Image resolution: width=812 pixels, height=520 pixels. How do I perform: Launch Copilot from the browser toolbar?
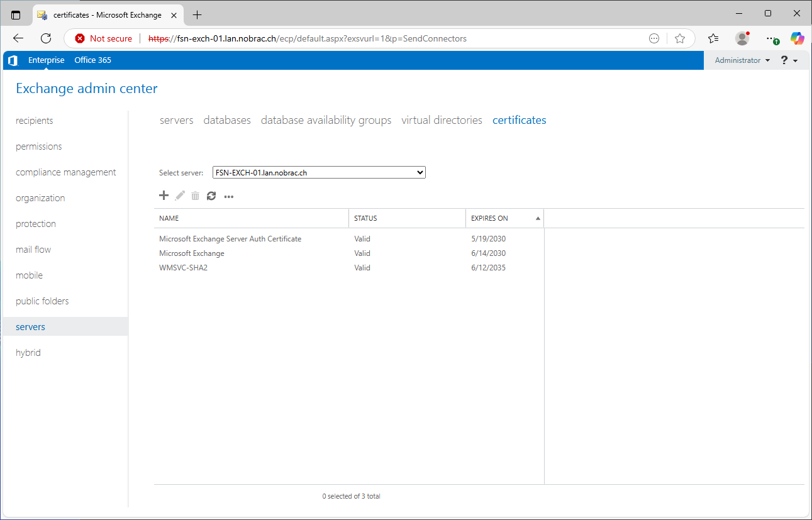(798, 38)
